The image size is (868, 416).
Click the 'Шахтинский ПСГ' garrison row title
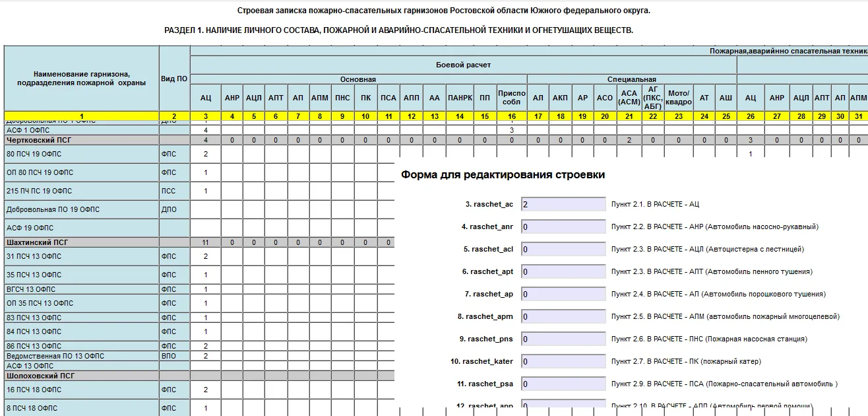37,242
